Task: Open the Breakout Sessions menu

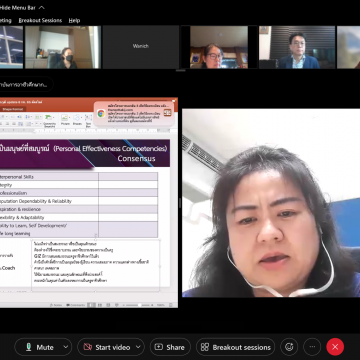Action: (40, 20)
